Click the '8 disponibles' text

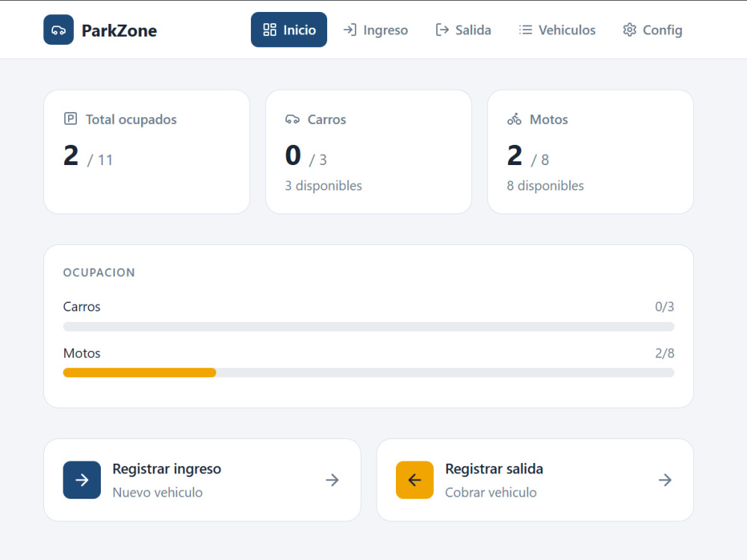[545, 186]
